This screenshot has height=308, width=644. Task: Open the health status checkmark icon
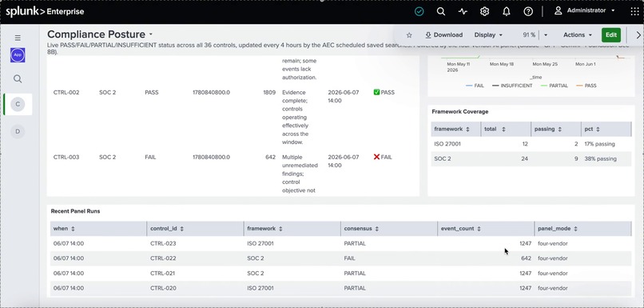click(x=419, y=11)
